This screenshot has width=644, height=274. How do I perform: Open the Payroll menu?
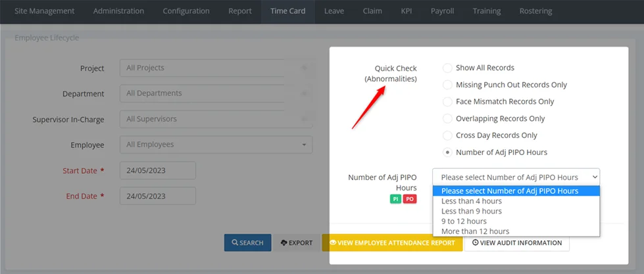442,11
